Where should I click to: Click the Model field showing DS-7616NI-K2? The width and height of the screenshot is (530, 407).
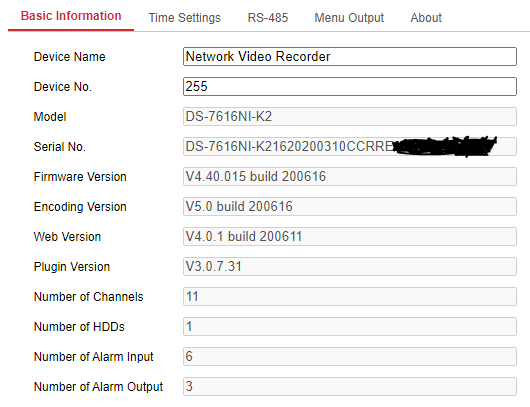click(350, 117)
